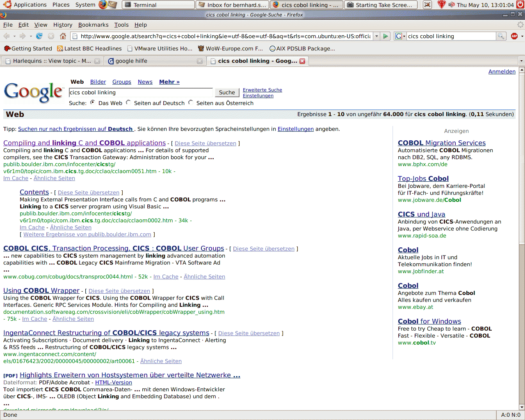Open the AIX PDSLIB Package bookmark
Screen dimensions: 525x420
click(x=302, y=48)
